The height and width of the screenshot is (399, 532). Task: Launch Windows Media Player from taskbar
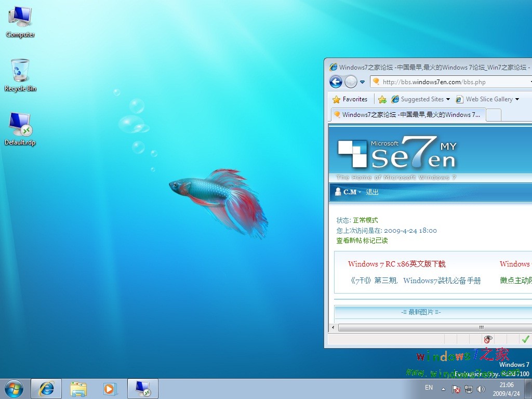click(x=110, y=389)
